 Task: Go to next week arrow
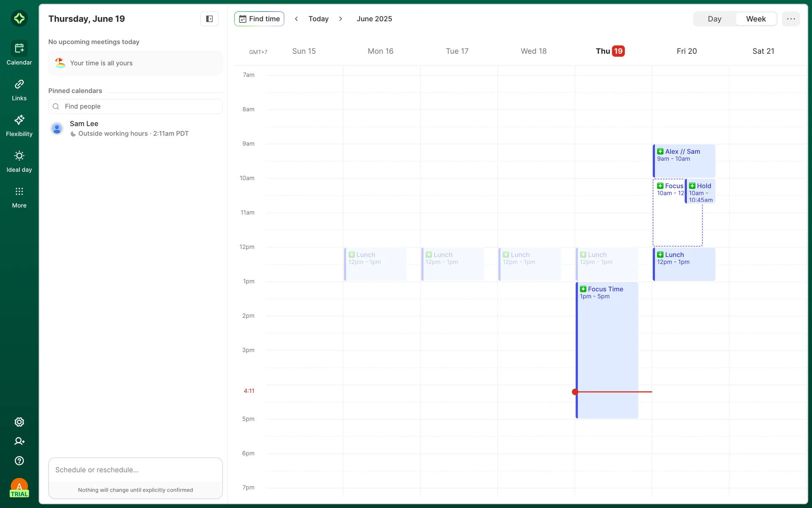coord(340,19)
